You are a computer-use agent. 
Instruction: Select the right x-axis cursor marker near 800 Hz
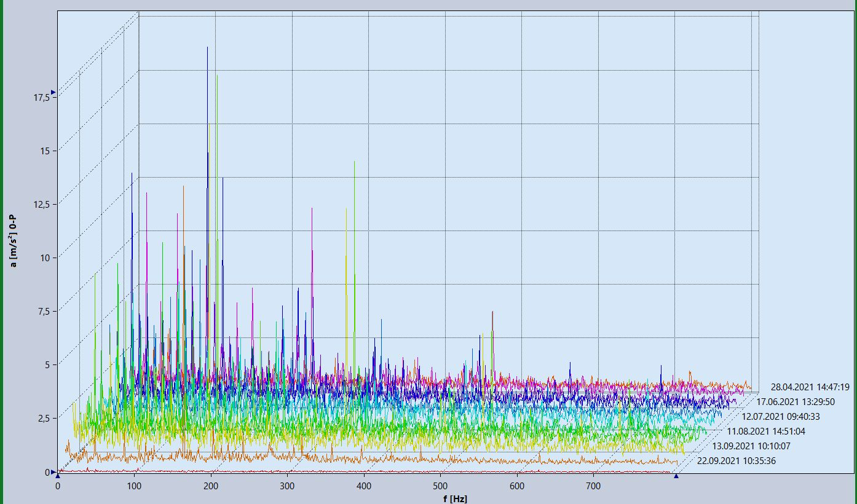coord(676,476)
